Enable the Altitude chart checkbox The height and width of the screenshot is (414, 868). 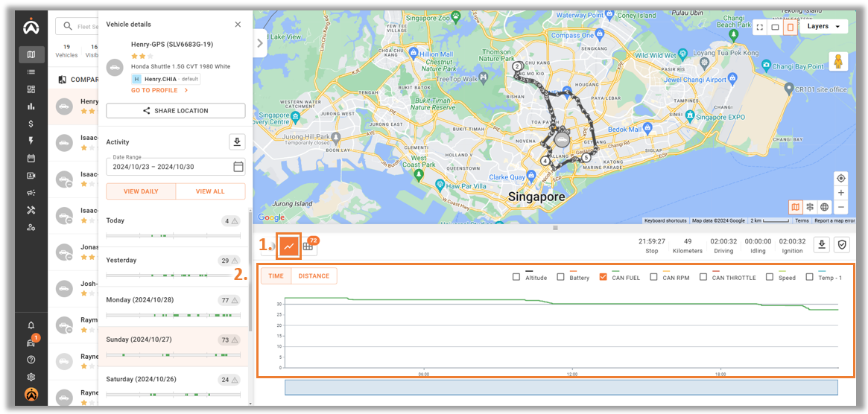[516, 277]
